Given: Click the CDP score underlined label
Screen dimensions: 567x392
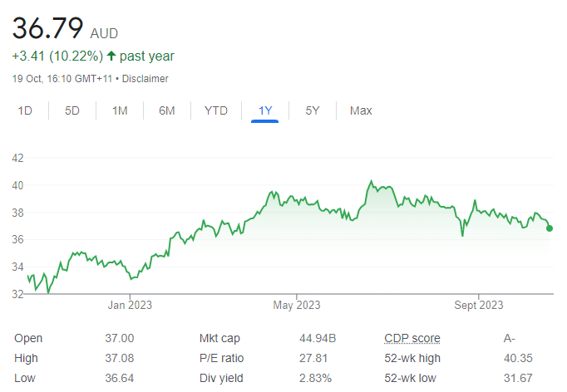Looking at the screenshot, I should pyautogui.click(x=412, y=339).
